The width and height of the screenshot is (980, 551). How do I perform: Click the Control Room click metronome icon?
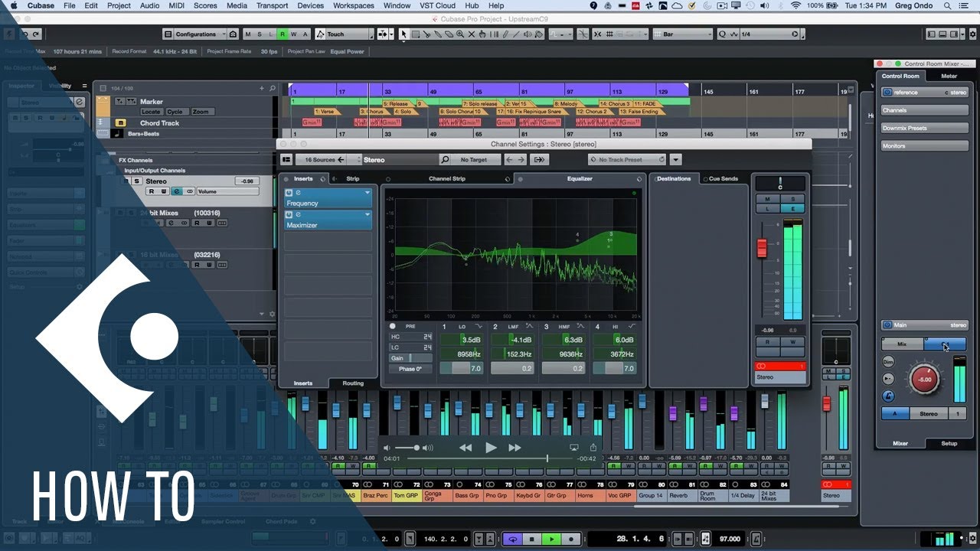tap(888, 396)
